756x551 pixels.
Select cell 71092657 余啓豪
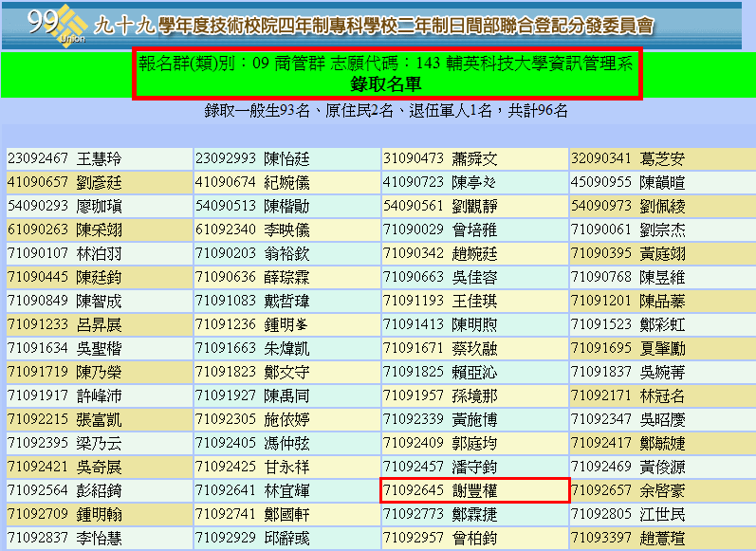tap(663, 490)
